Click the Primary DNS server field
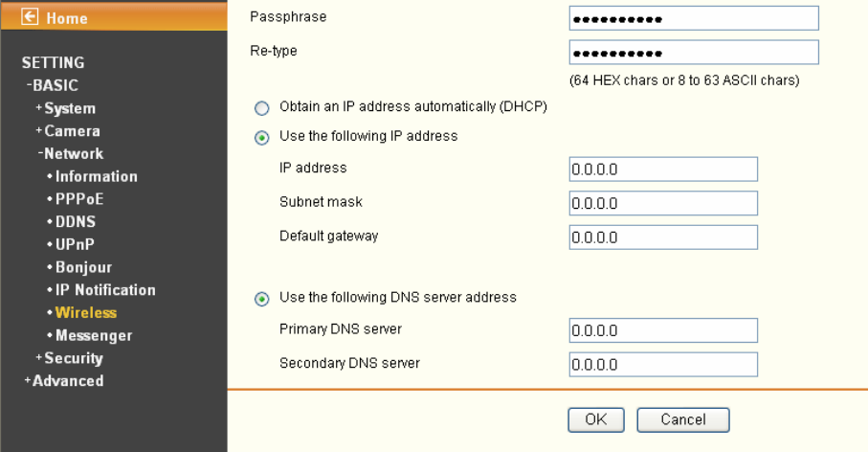The height and width of the screenshot is (452, 868). click(x=663, y=330)
